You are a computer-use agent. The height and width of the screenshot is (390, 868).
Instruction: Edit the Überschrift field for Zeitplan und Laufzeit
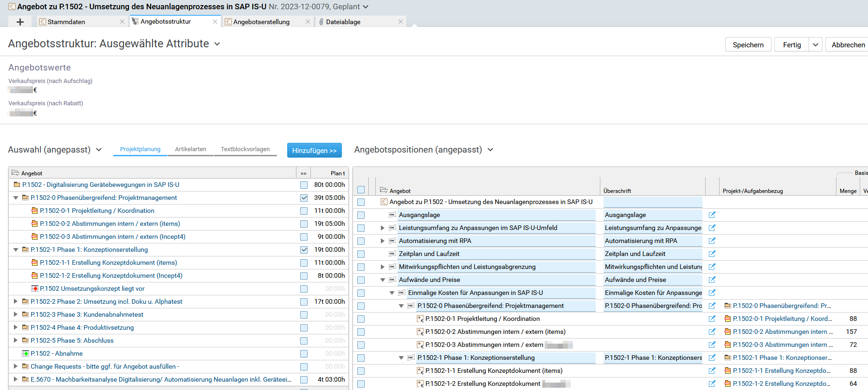click(653, 254)
